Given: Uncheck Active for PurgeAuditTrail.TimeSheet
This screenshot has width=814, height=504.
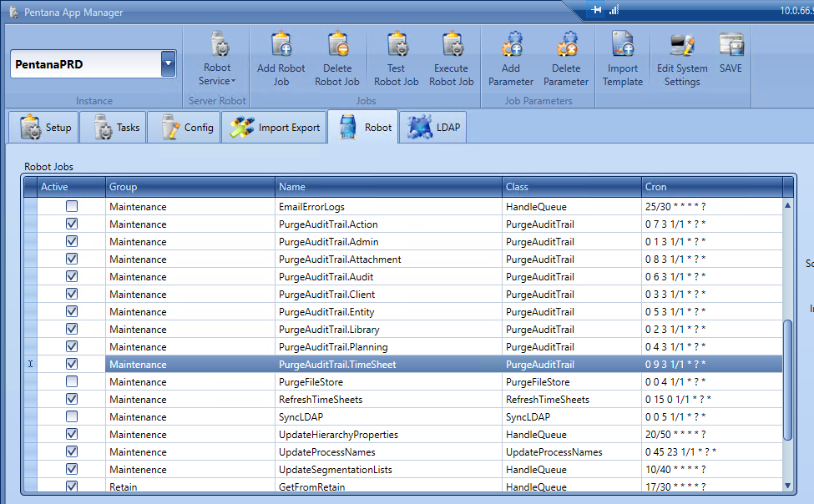Looking at the screenshot, I should tap(72, 364).
